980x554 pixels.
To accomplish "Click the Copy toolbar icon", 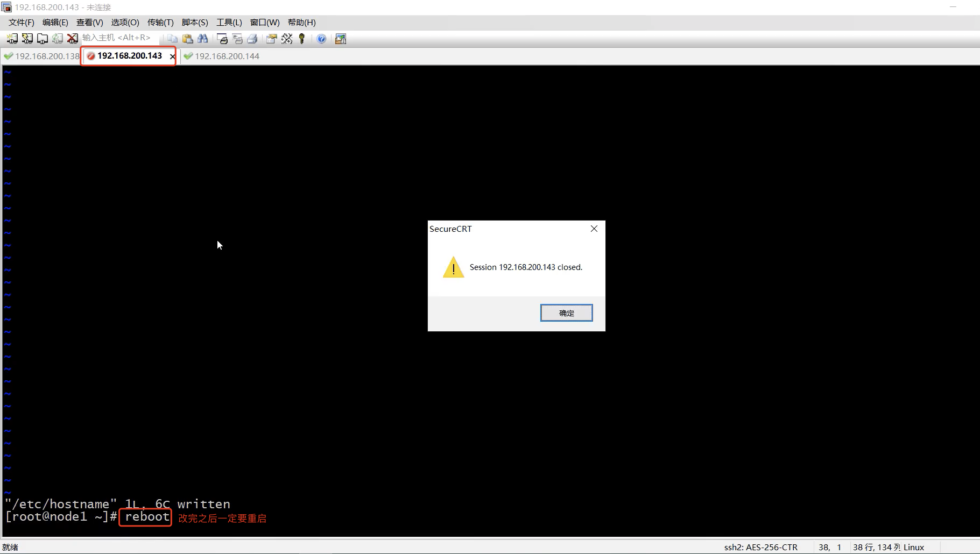I will [172, 39].
